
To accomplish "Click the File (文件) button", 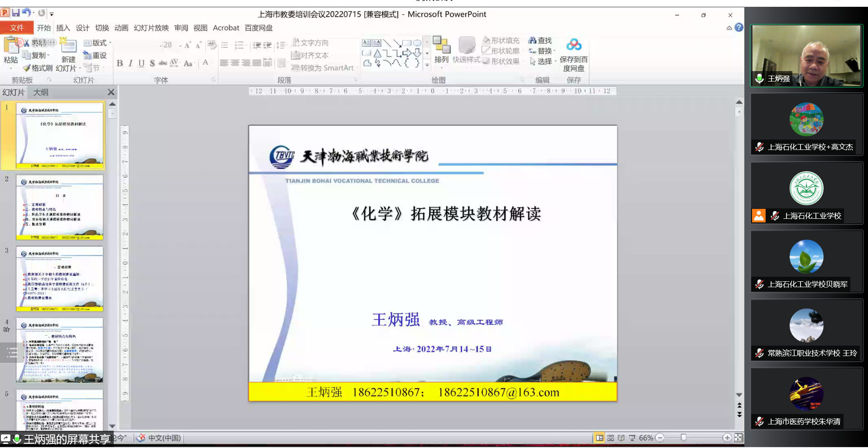I will [17, 28].
